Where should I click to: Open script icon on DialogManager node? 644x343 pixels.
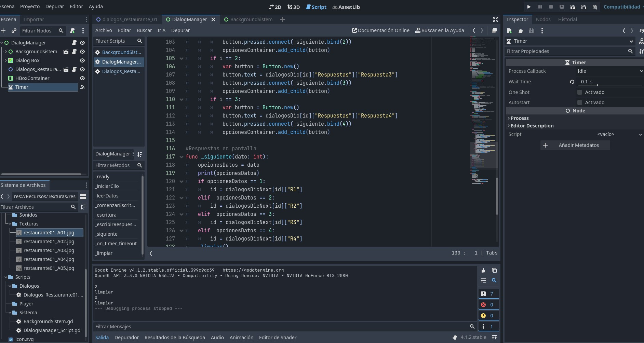coord(74,43)
